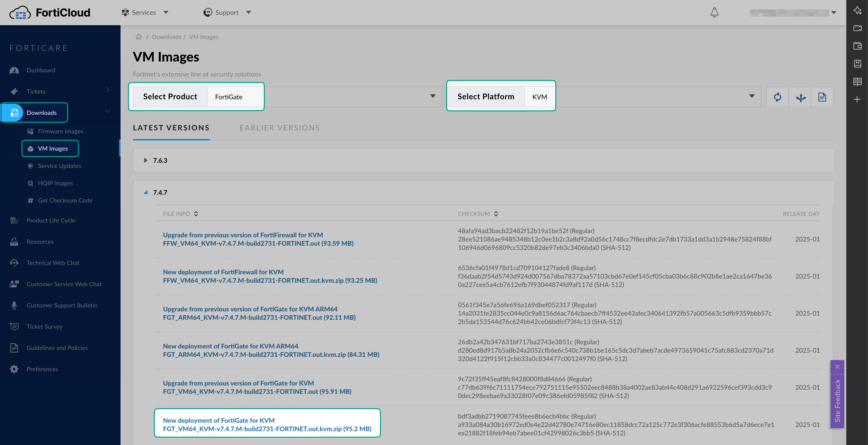Click the plus icon in the right sidebar
Screen dimensions: 868x445
pyautogui.click(x=857, y=99)
